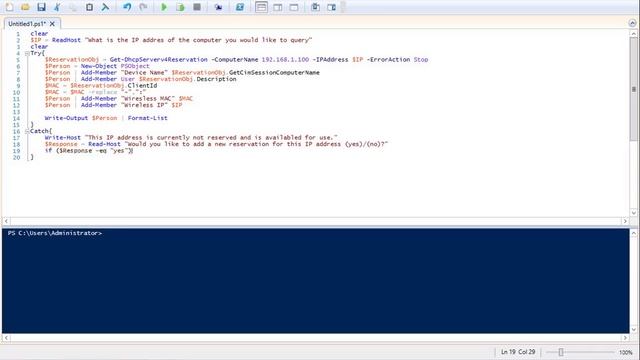Click line number 20 in the gutter
This screenshot has height=360, width=640.
coord(16,157)
